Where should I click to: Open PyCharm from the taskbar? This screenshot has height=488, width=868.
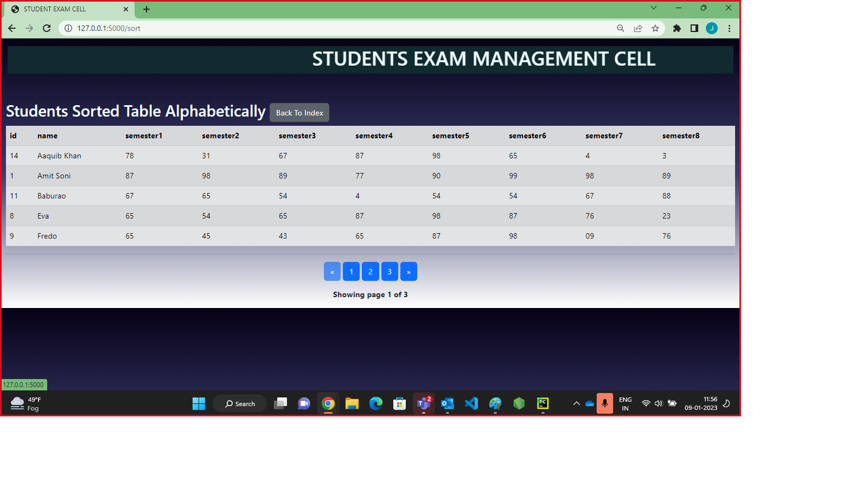point(543,403)
